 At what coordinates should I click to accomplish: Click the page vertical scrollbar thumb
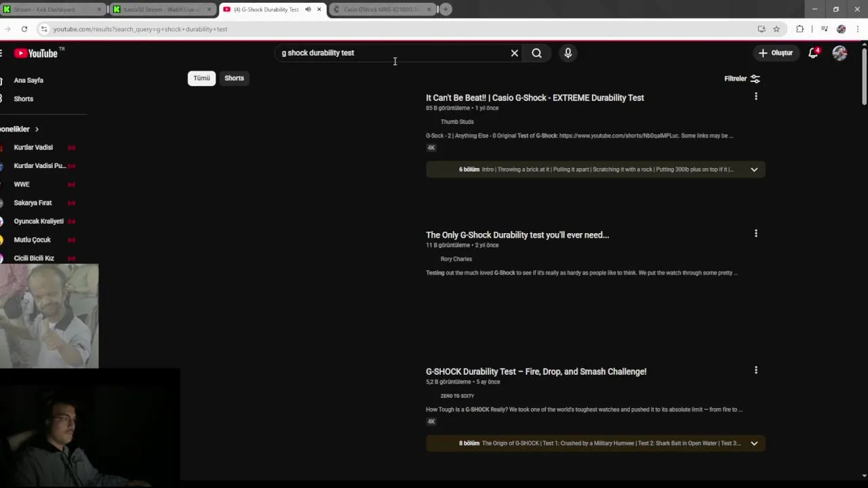(864, 76)
